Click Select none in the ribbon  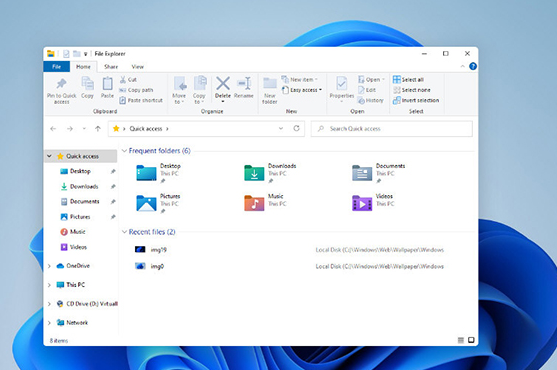(412, 90)
